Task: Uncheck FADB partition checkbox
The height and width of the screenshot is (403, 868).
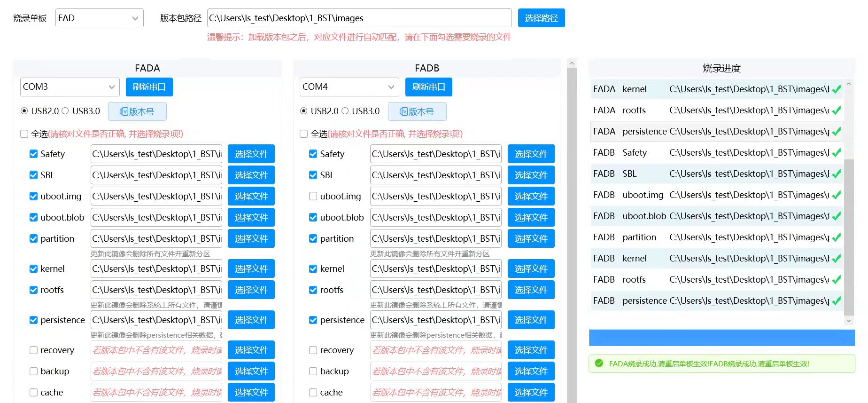Action: (x=313, y=238)
